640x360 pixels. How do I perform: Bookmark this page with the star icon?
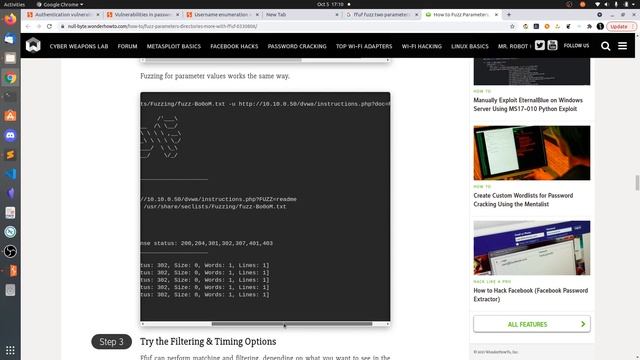pos(512,26)
